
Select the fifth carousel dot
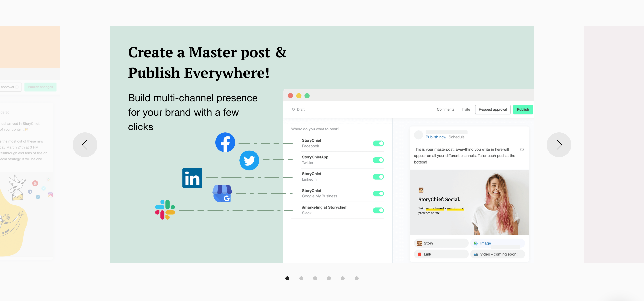[342, 278]
